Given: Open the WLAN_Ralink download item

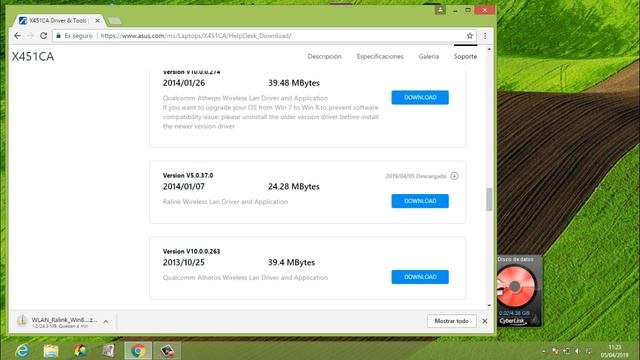Looking at the screenshot, I should pyautogui.click(x=57, y=322).
